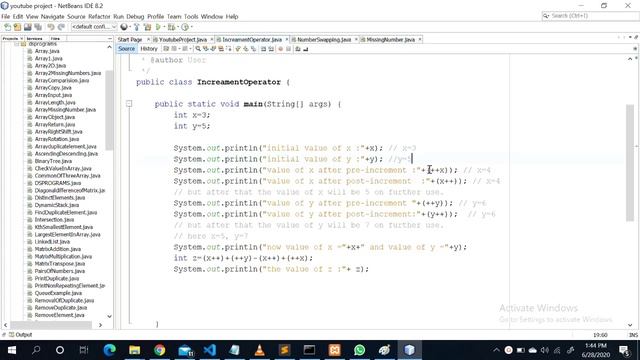
Task: Click the editor vertical scrollbar thumb
Action: tap(630, 163)
